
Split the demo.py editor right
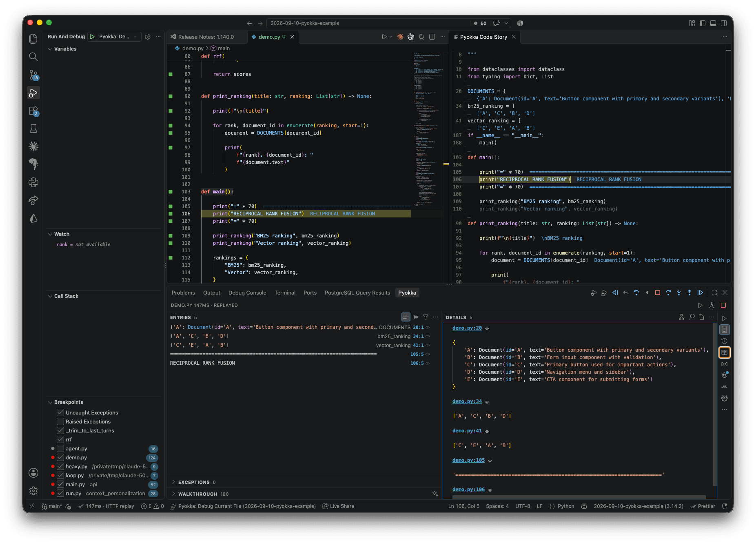(432, 37)
